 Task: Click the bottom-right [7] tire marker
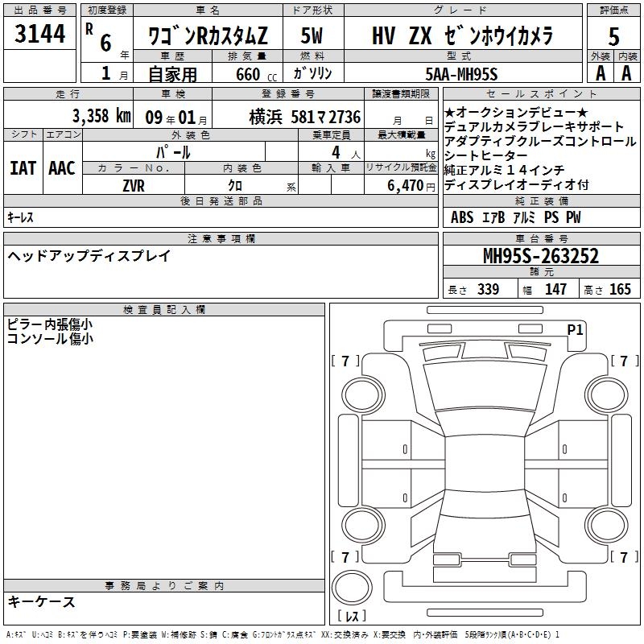pos(624,557)
